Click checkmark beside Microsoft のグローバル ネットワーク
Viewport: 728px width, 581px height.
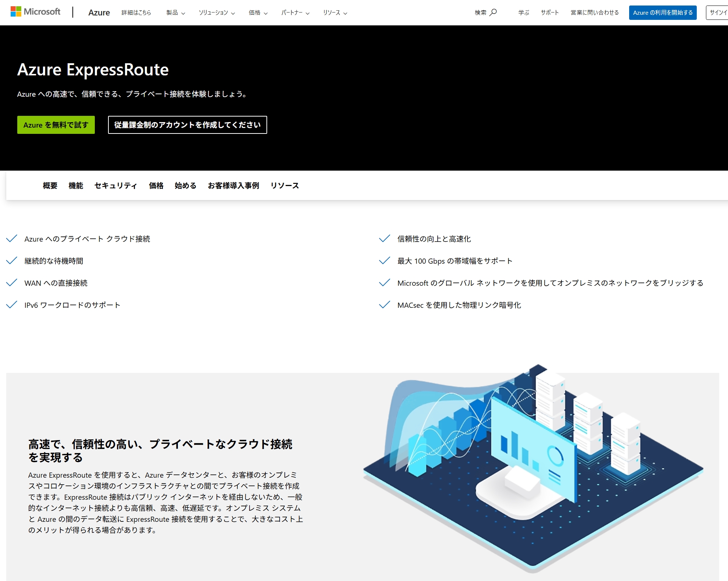(384, 283)
